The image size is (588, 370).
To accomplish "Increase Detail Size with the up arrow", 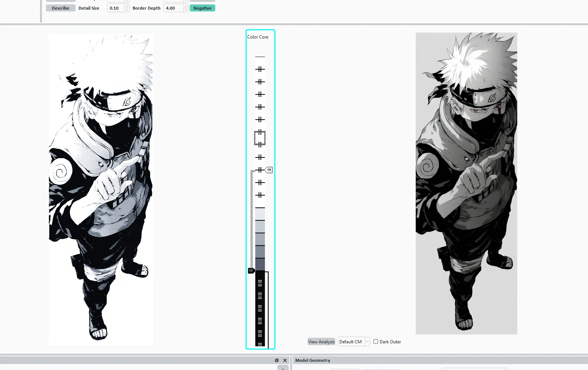I will click(x=127, y=6).
